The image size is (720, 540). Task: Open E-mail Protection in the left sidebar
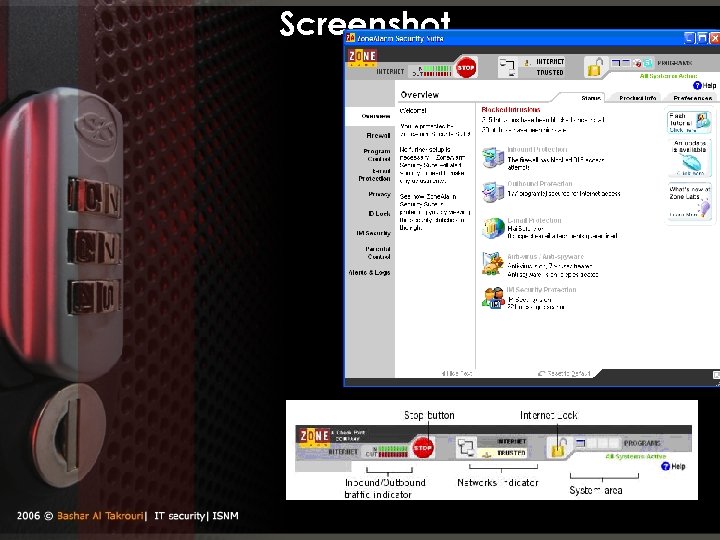(374, 175)
